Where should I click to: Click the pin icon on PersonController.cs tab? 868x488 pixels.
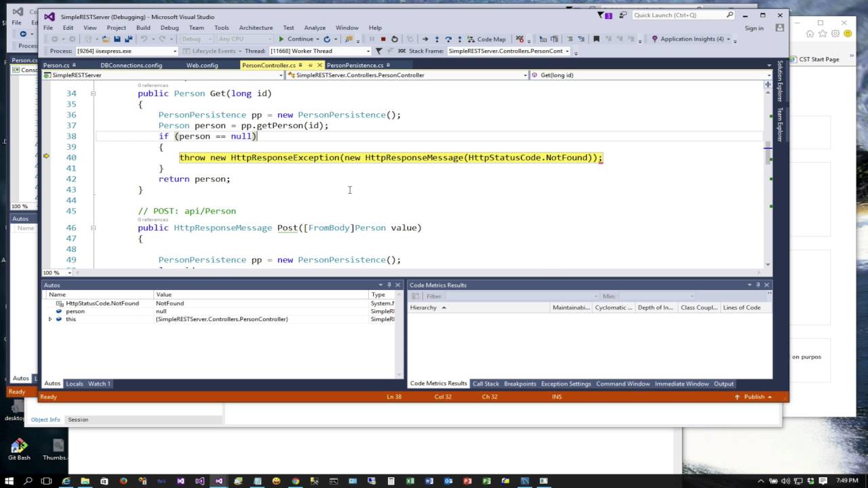point(309,65)
